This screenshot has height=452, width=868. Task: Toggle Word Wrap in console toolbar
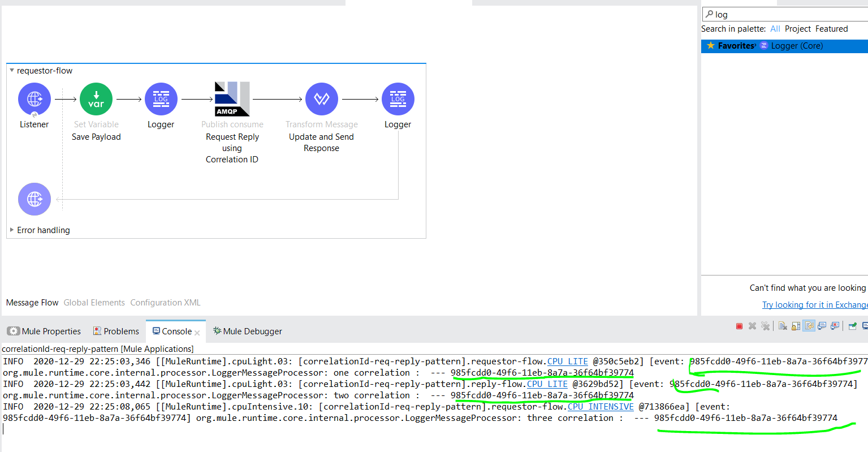809,326
